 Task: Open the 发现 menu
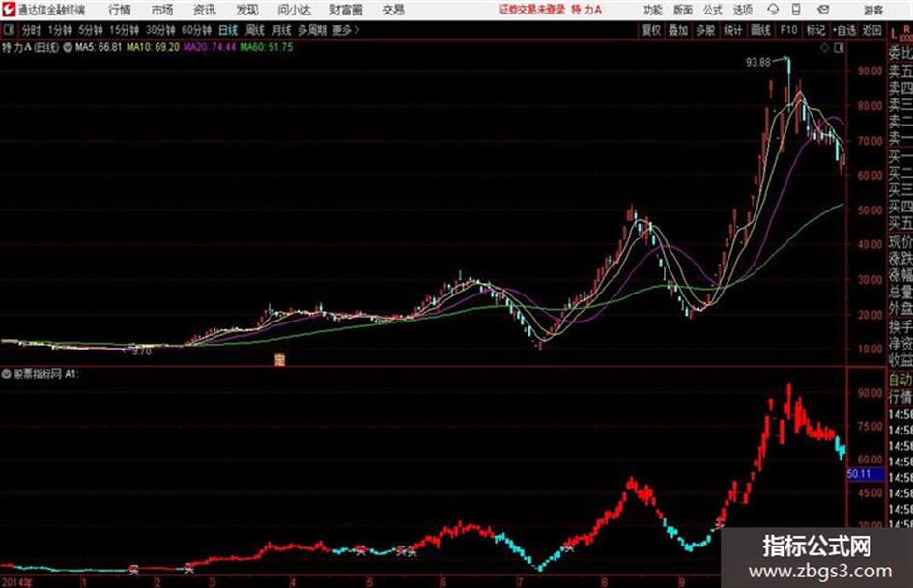coord(247,10)
